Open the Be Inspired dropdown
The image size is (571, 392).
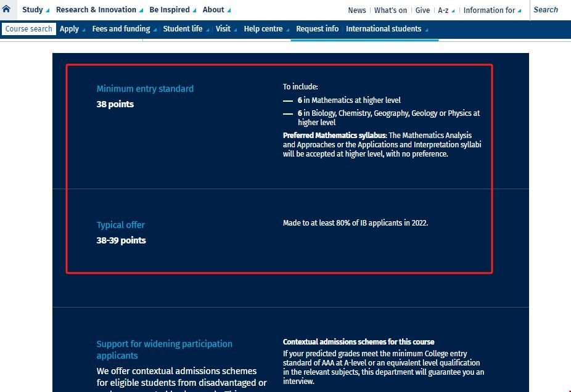172,10
